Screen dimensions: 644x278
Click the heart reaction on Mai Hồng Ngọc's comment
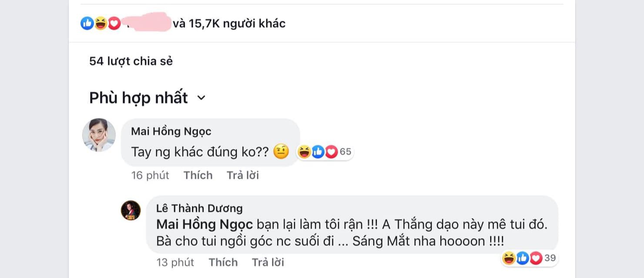[x=331, y=152]
